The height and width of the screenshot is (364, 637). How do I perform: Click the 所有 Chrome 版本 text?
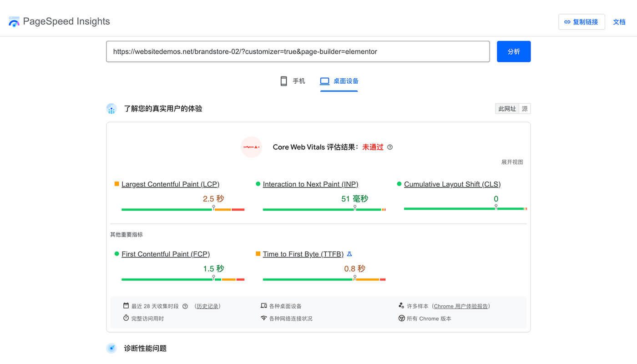tap(429, 318)
